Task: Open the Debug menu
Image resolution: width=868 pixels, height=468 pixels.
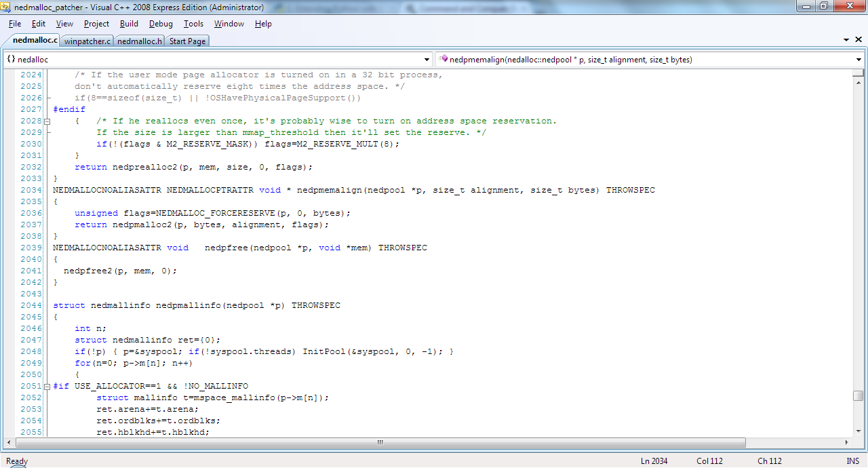Action: pos(161,24)
